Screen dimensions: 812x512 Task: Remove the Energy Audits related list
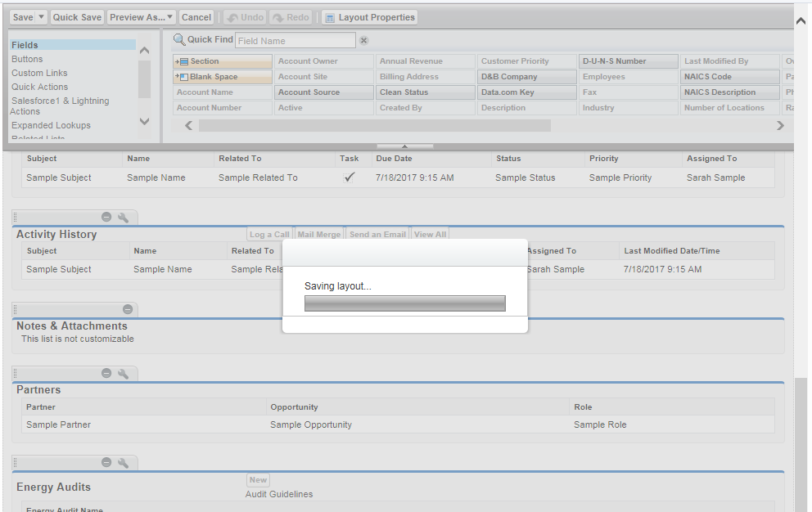click(106, 463)
